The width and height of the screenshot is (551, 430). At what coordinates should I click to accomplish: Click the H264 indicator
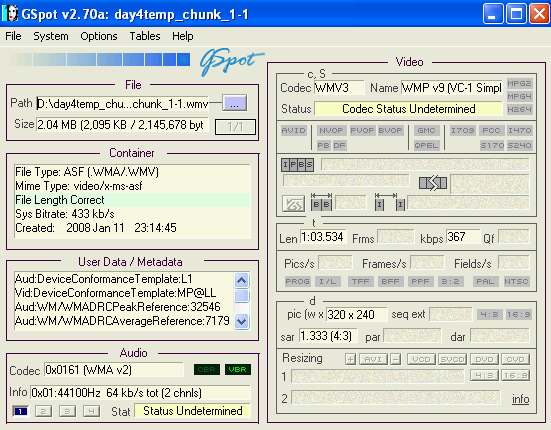click(519, 109)
